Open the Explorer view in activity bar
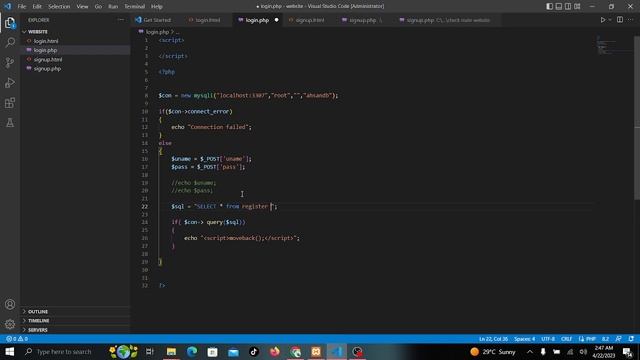 [10, 23]
